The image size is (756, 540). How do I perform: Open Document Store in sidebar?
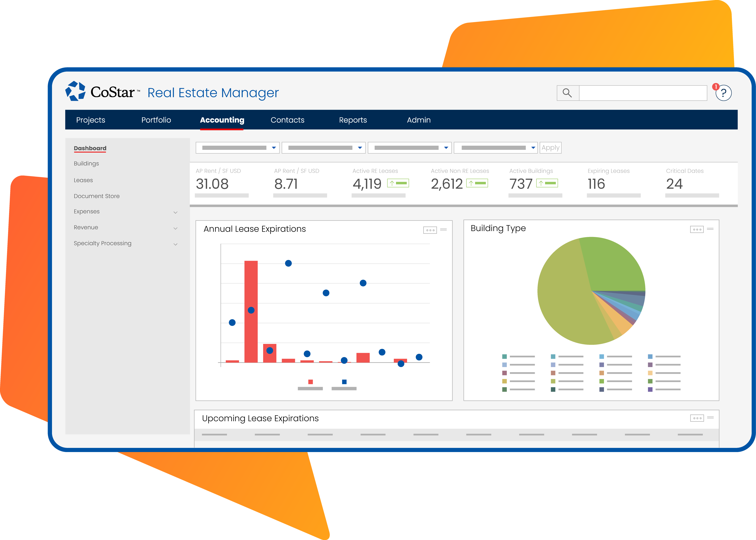point(96,196)
